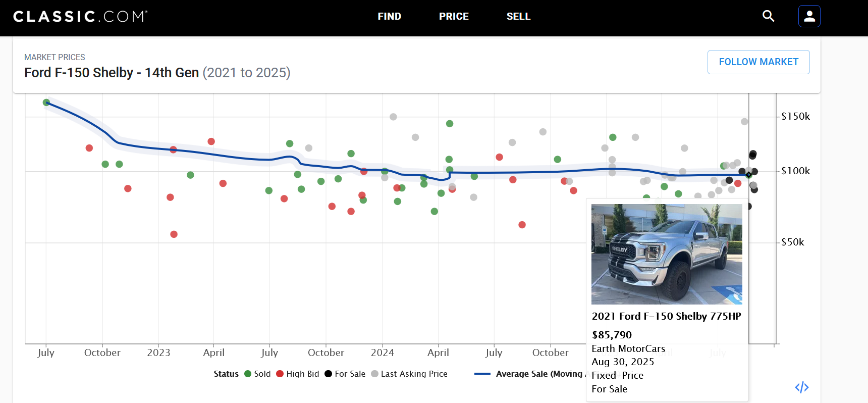Select the Aug 30, 2025 date text

[623, 362]
